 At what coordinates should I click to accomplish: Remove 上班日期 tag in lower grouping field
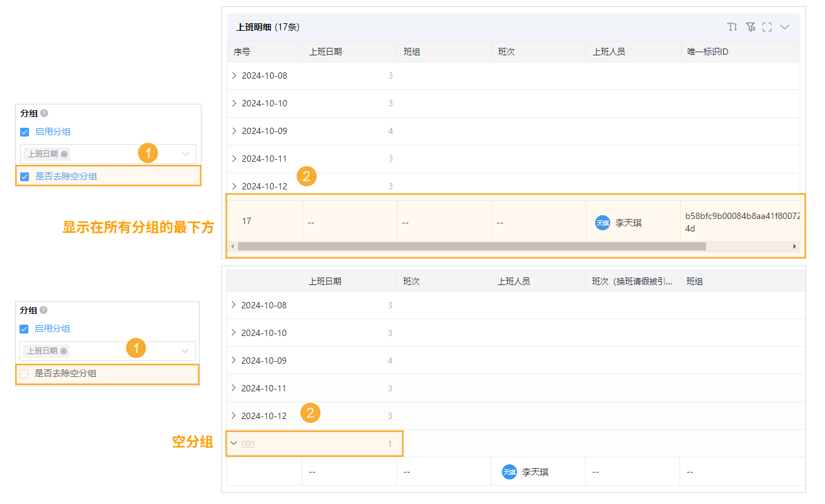tap(64, 351)
